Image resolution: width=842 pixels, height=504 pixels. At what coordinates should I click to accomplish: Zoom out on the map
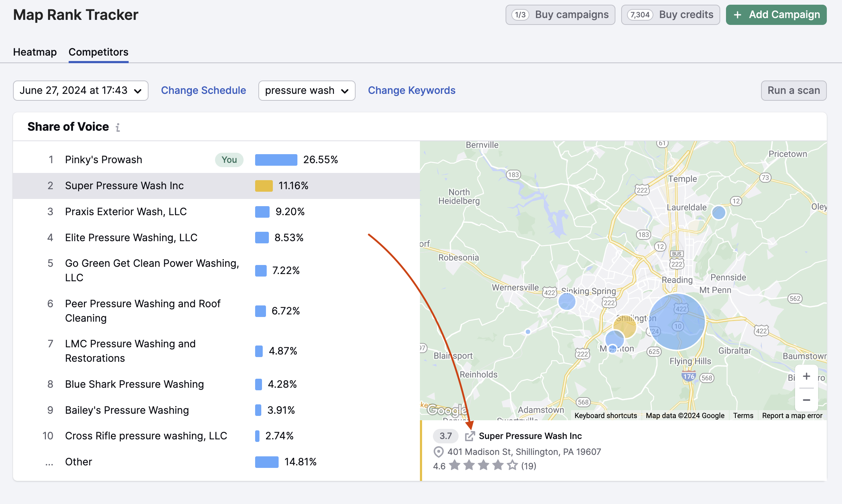[806, 400]
